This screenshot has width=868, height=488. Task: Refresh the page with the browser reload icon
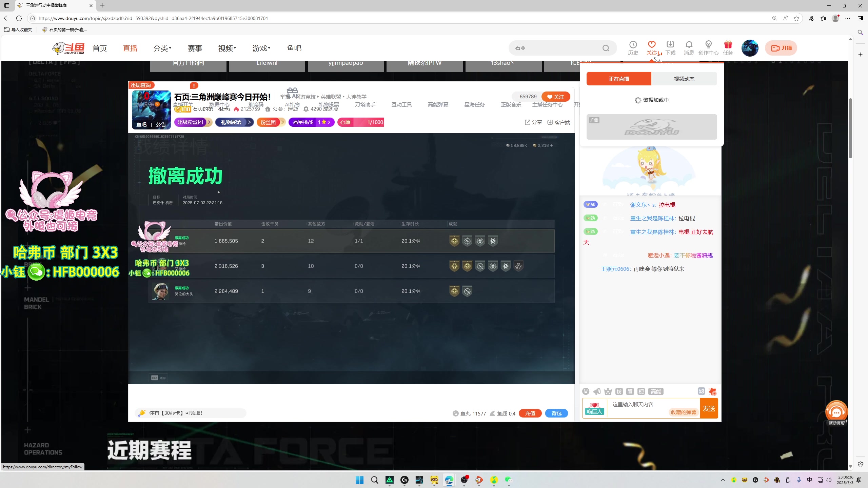pos(19,18)
